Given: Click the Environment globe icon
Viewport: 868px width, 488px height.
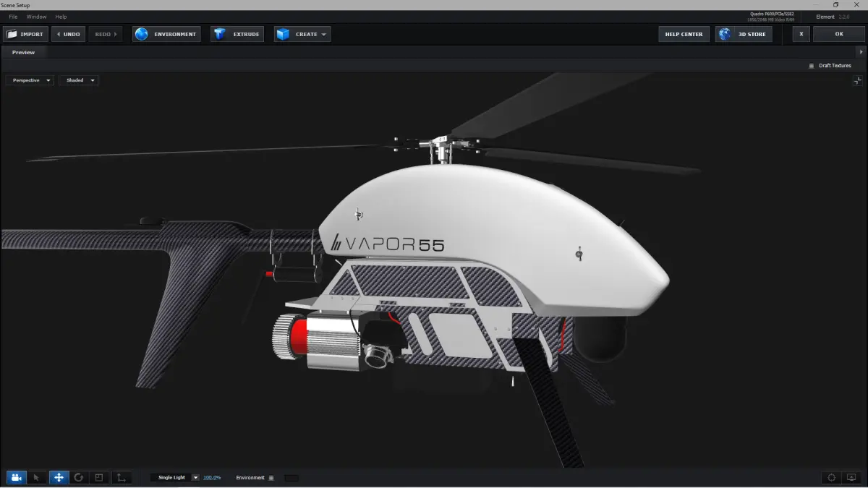Looking at the screenshot, I should point(142,34).
